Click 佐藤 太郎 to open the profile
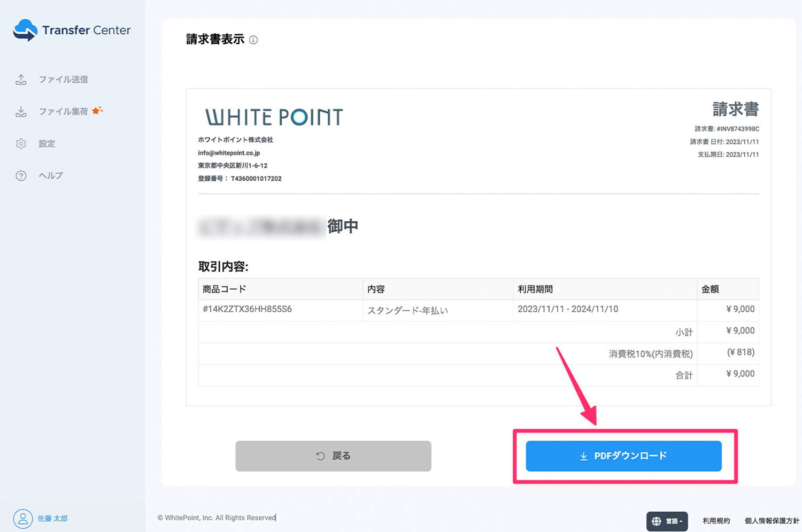Viewport: 802px width, 532px height. click(52, 518)
